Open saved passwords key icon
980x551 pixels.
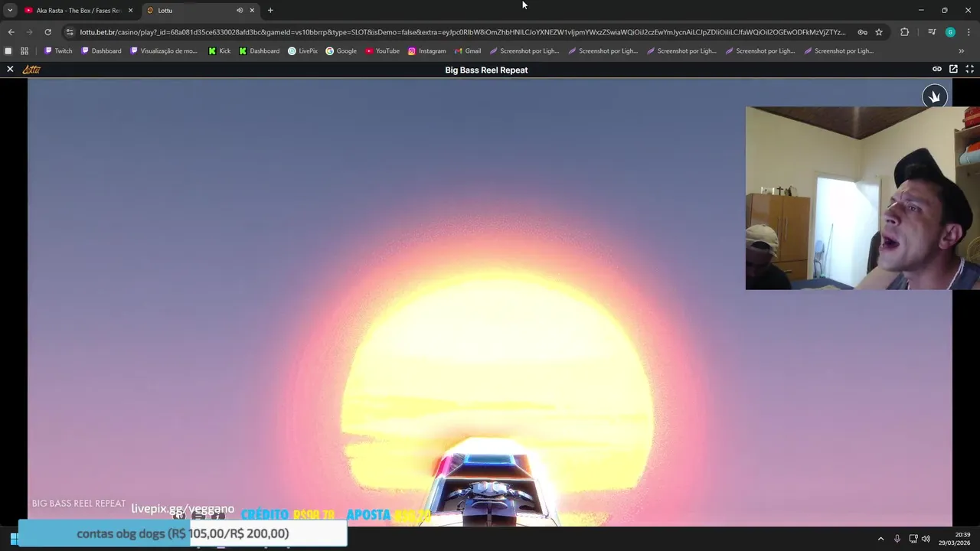pos(862,32)
